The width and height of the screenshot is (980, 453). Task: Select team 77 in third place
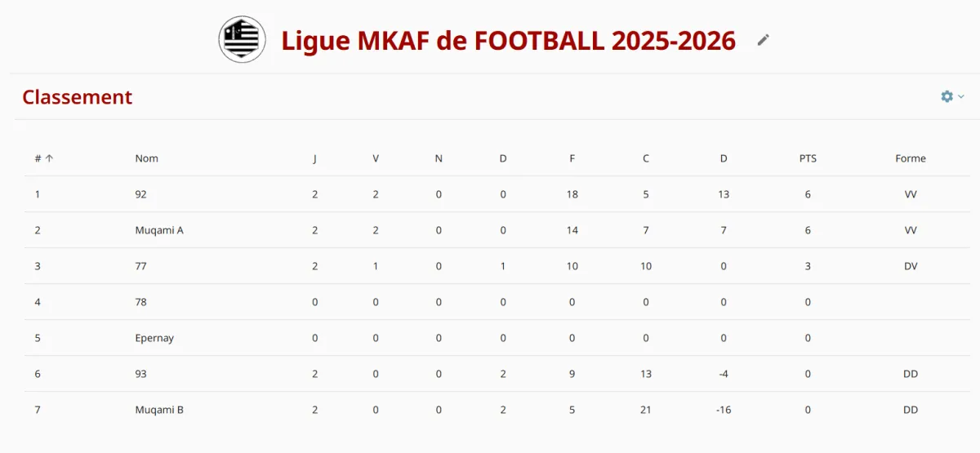click(141, 266)
